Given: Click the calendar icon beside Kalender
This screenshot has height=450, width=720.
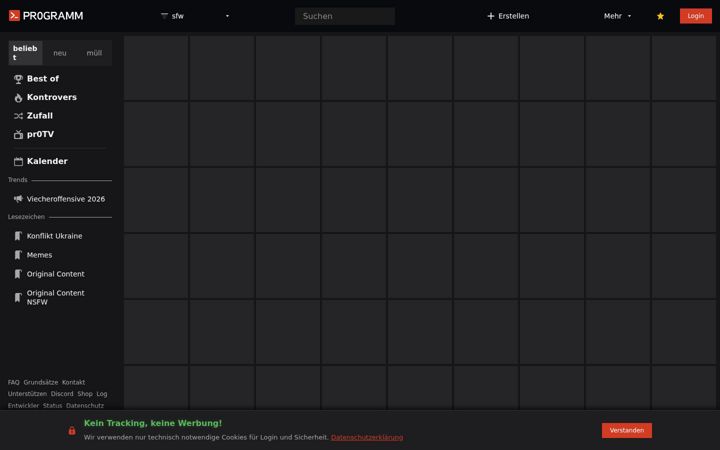Looking at the screenshot, I should coord(18,161).
